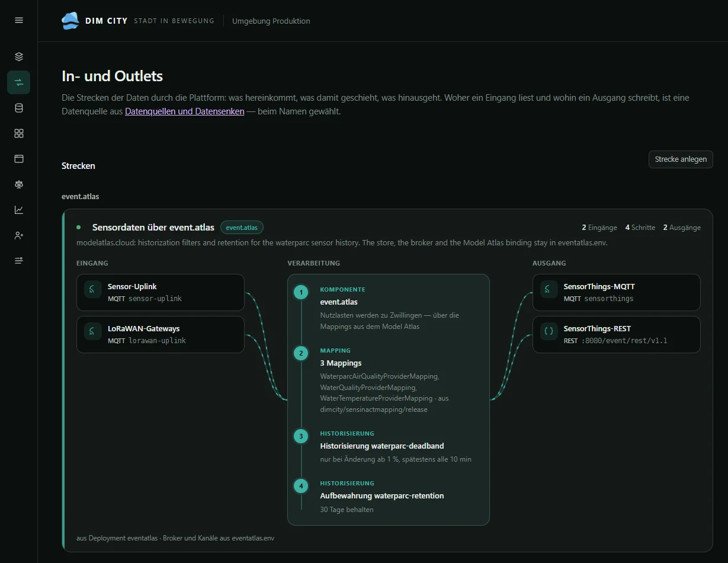
Task: Click the event.atlas badge next to title
Action: tap(242, 228)
